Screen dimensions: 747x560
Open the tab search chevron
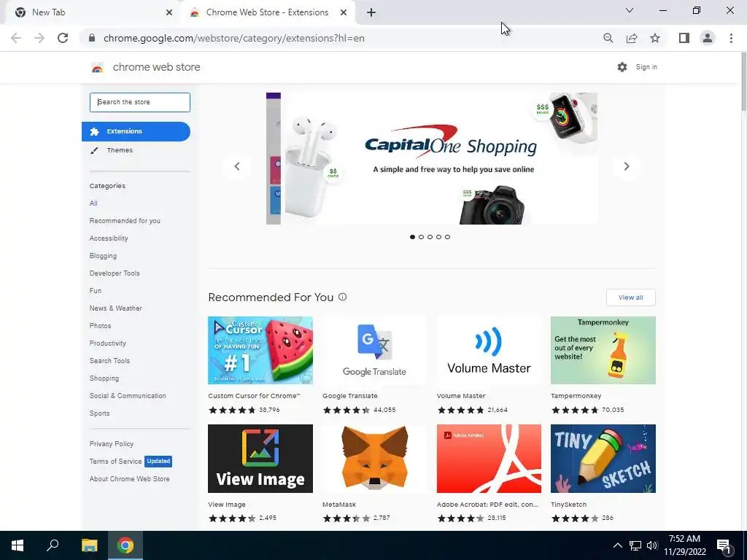click(x=630, y=10)
